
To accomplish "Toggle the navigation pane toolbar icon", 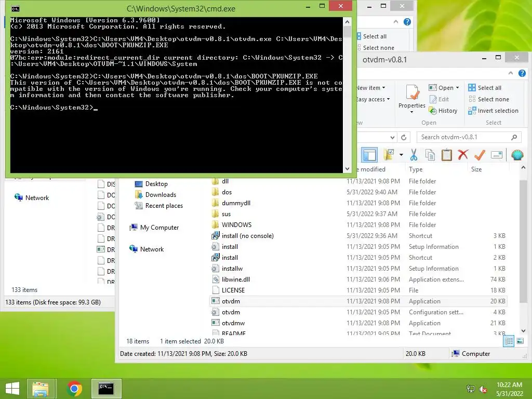I will (369, 155).
